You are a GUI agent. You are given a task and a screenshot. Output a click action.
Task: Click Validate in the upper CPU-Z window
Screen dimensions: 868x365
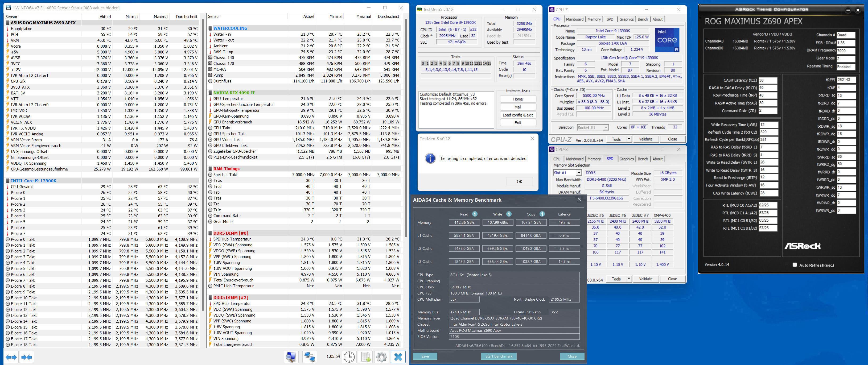click(645, 139)
